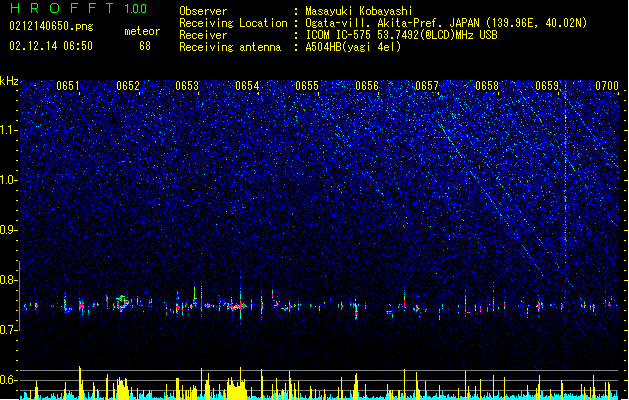Click the 0653 time marker

187,86
